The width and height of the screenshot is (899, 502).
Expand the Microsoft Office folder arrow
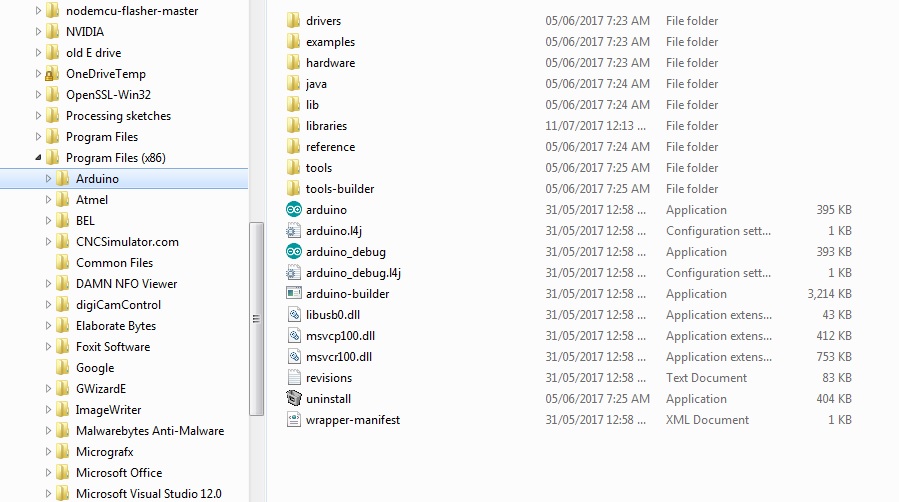[x=48, y=473]
